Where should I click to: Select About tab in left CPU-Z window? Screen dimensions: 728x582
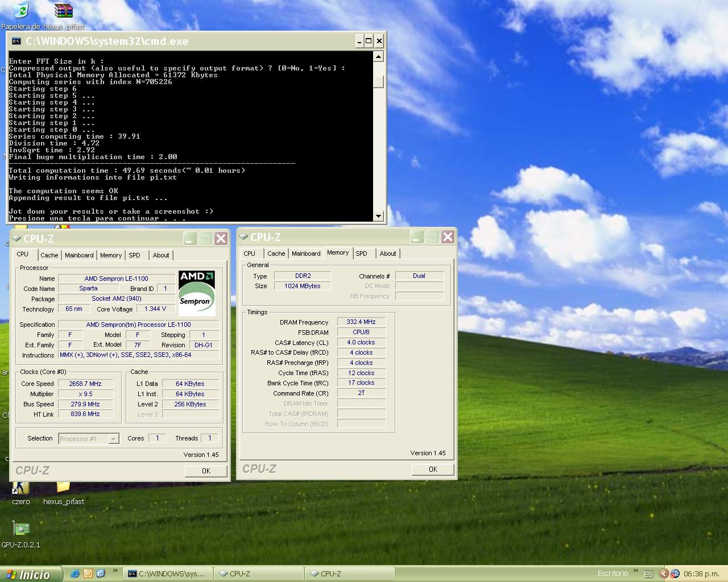tap(161, 255)
